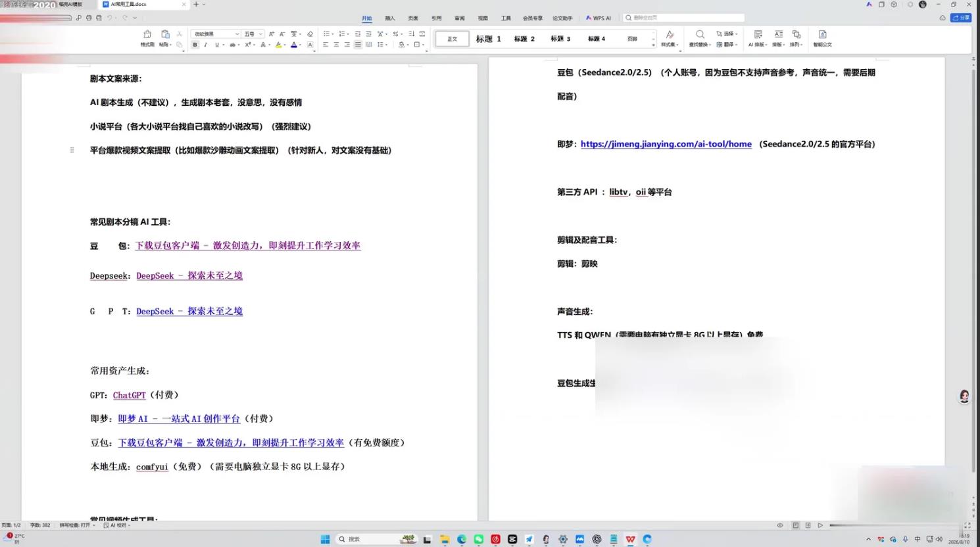Align text left in ribbon

click(x=326, y=45)
